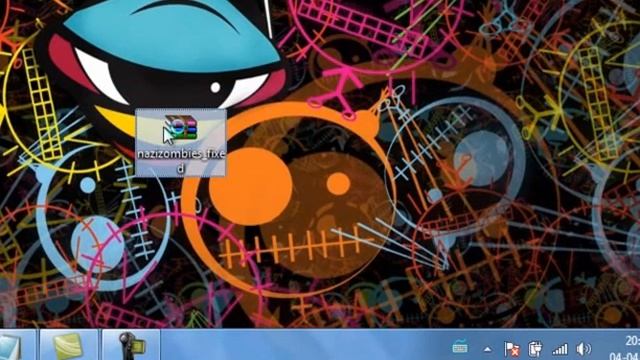Screen dimensions: 640x360
Task: Open the taskbar clock and date
Action: pyautogui.click(x=625, y=347)
